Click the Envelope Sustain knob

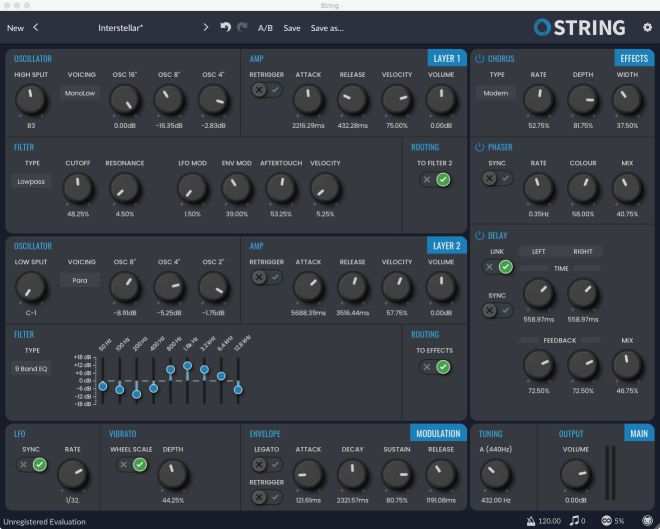pos(397,474)
